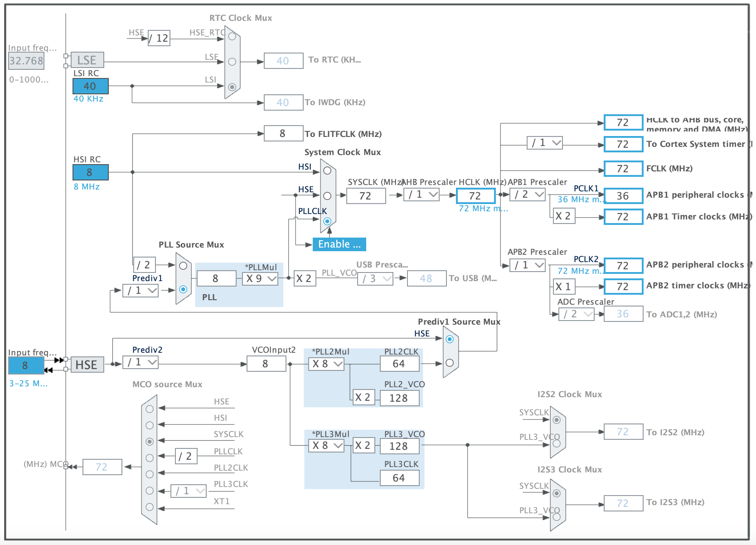Click Enable CSS button
This screenshot has width=756, height=545.
pos(339,244)
